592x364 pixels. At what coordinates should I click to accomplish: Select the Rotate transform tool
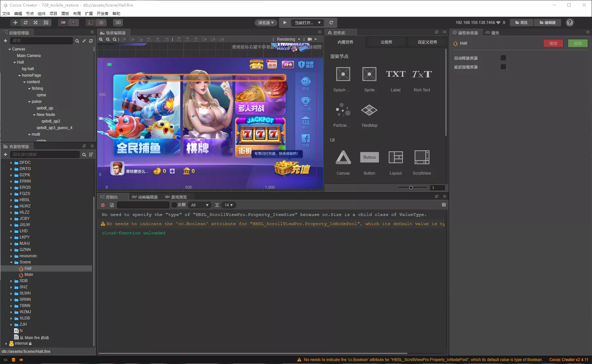click(25, 23)
